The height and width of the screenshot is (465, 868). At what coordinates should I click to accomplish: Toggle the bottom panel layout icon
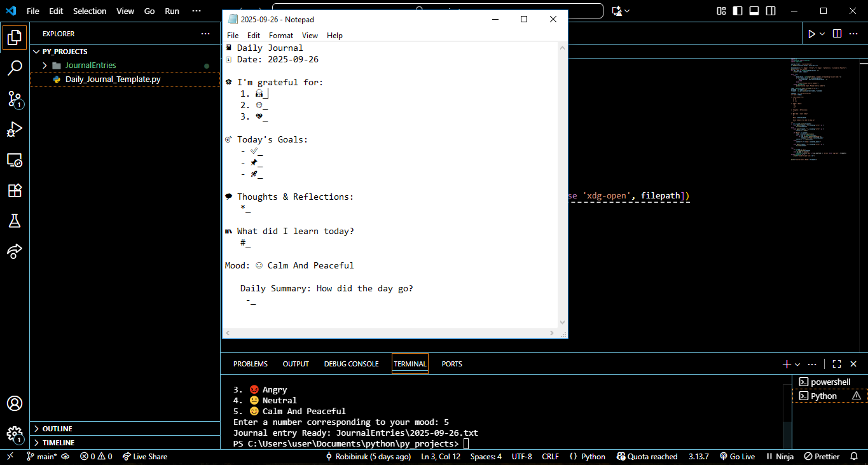[x=754, y=11]
